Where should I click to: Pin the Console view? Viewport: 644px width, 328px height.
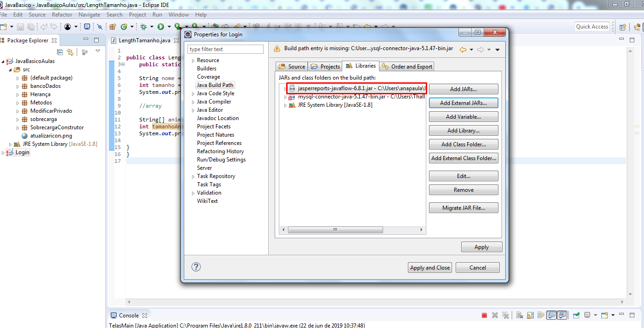pyautogui.click(x=576, y=316)
